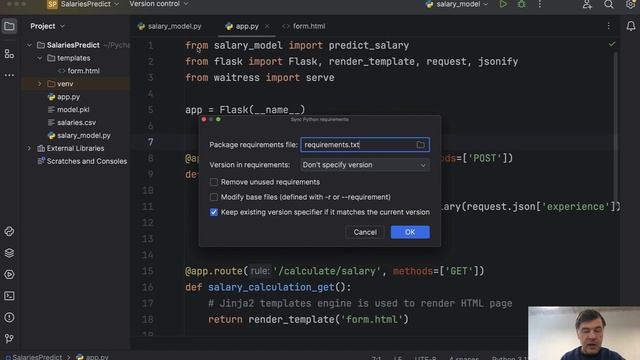Open Search Everywhere magnifier
The height and width of the screenshot is (360, 640).
609,4
